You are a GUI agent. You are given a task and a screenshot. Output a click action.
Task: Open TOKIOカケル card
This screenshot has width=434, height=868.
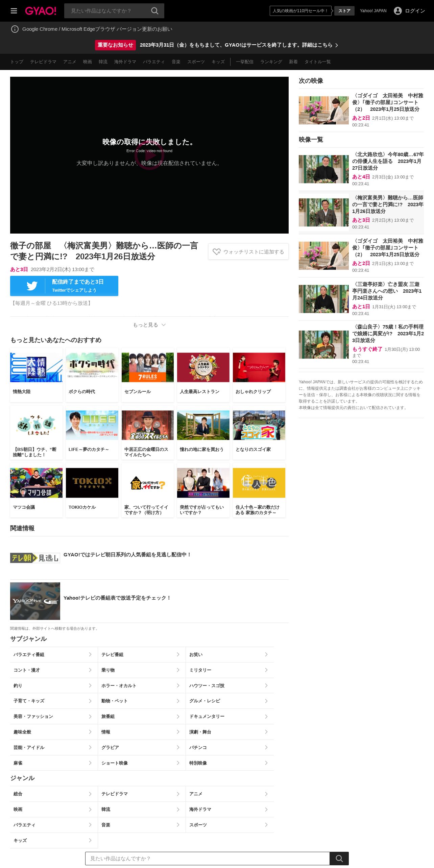tap(92, 490)
